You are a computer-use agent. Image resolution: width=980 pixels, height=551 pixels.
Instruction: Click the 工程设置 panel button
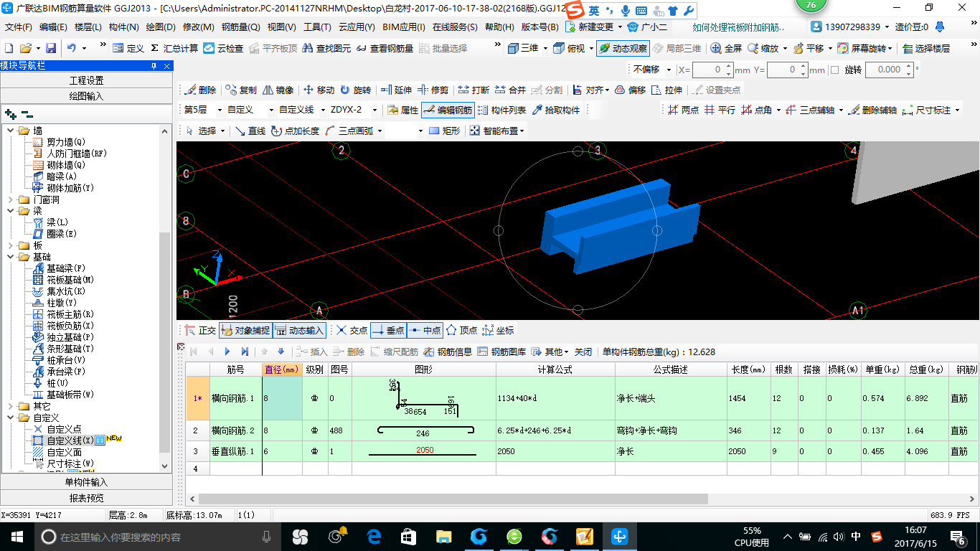86,80
